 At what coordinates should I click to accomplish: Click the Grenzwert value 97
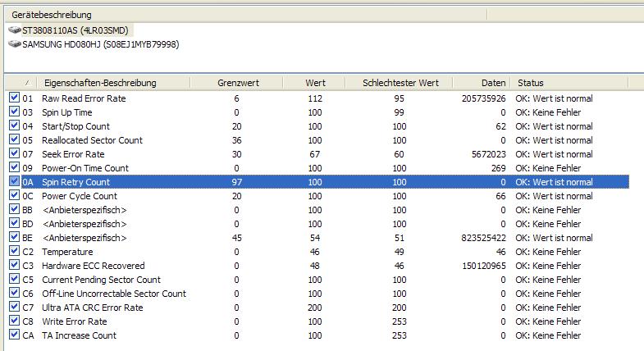click(236, 182)
